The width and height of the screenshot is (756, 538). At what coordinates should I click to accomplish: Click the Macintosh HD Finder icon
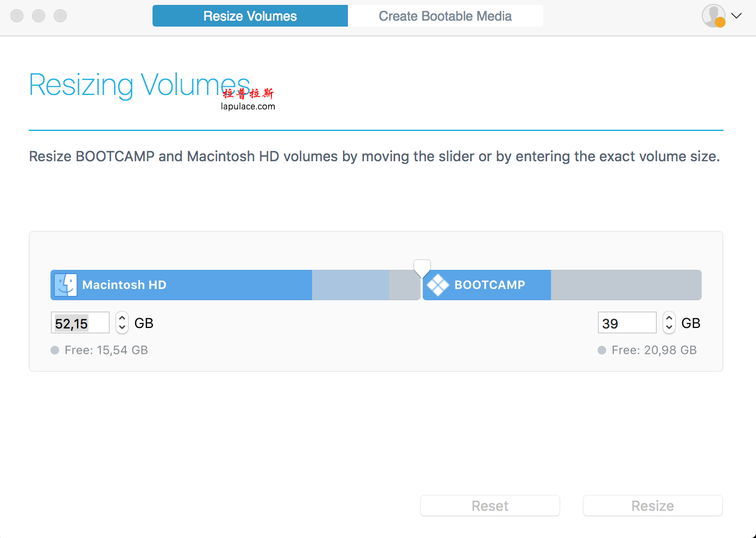66,284
